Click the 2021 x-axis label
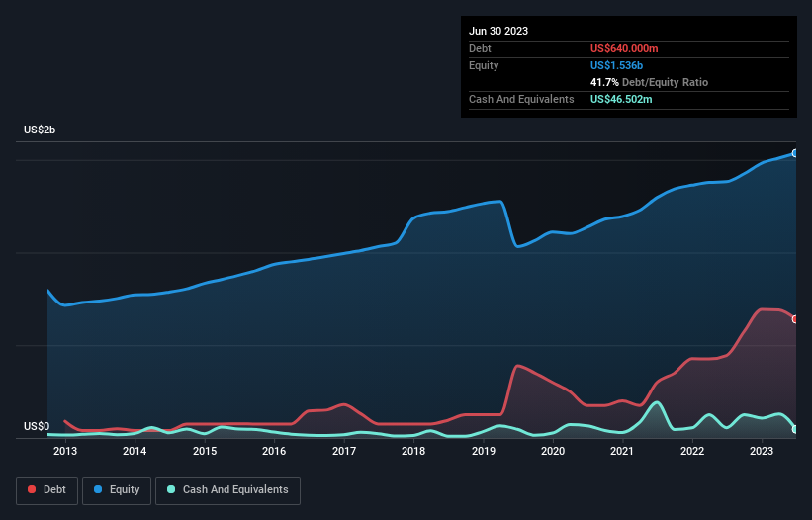 pyautogui.click(x=622, y=452)
